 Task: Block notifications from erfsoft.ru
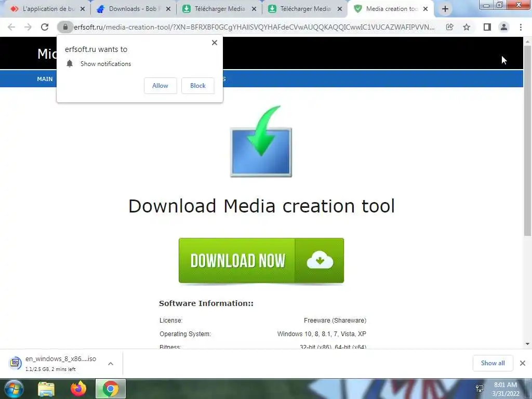[x=198, y=86]
